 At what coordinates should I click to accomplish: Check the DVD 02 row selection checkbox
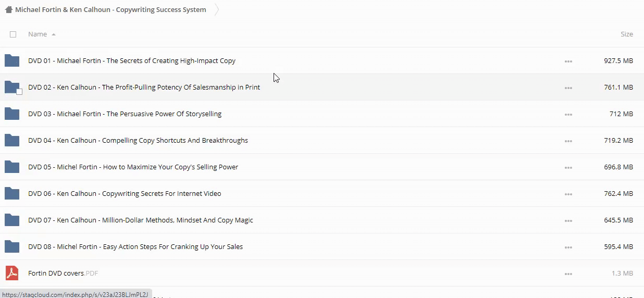point(19,92)
